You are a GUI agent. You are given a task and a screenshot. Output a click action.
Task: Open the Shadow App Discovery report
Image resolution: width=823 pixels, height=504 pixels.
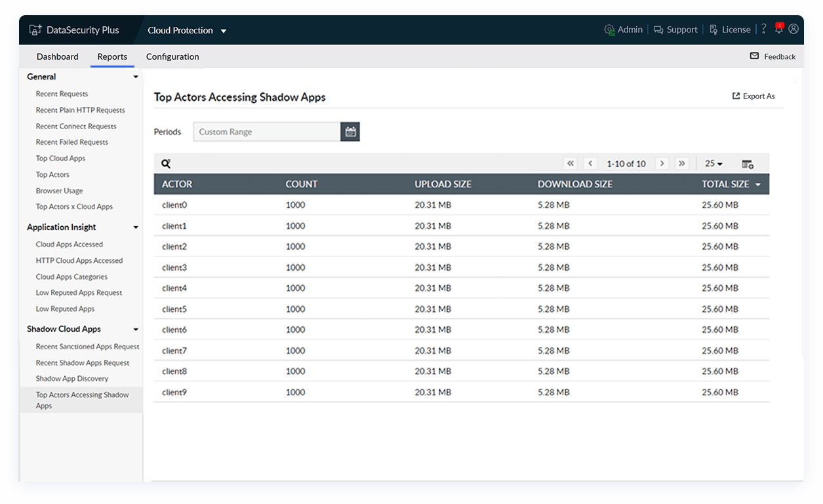pyautogui.click(x=72, y=379)
